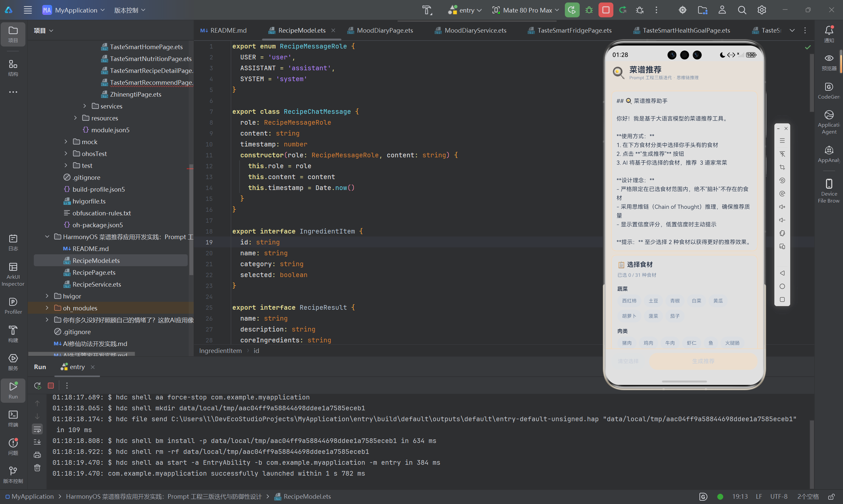The width and height of the screenshot is (843, 504).
Task: Close the RecipeModel.ets tab
Action: (333, 30)
